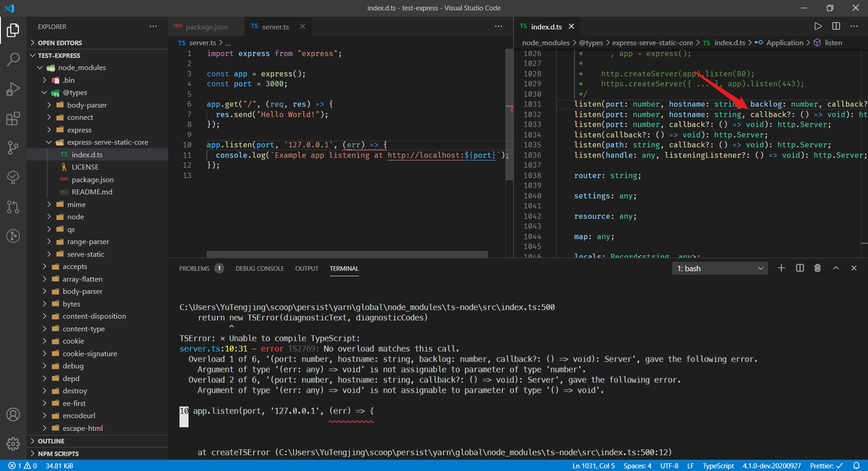Toggle the Explorer sidebar

coord(13,30)
